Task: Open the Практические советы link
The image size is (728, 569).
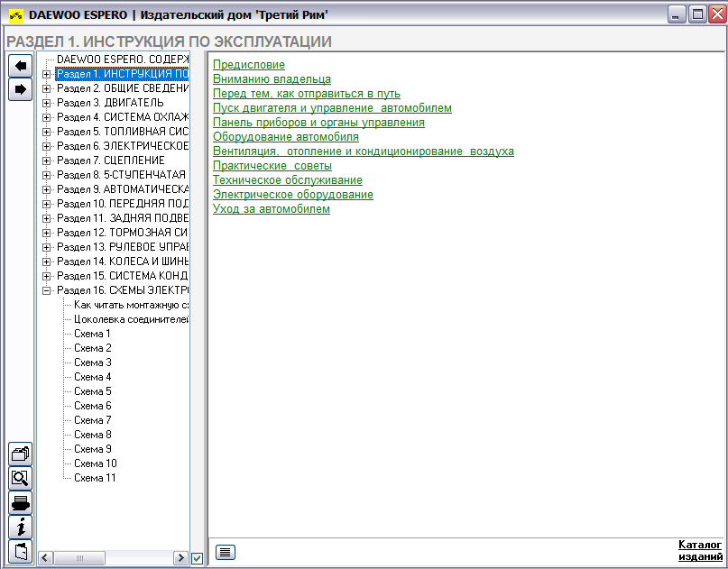Action: (272, 166)
